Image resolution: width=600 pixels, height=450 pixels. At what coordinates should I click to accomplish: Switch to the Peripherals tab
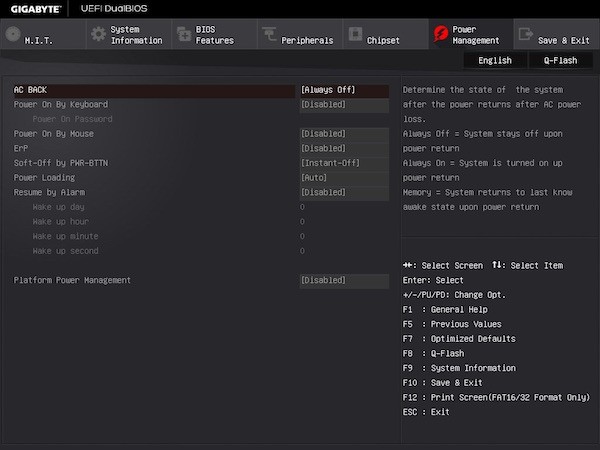pyautogui.click(x=307, y=40)
